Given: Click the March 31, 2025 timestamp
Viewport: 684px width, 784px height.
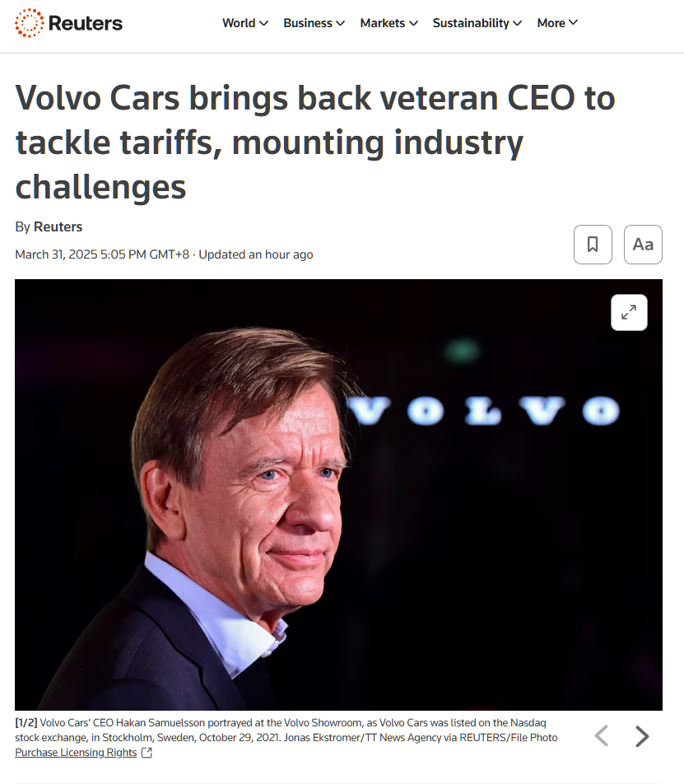Looking at the screenshot, I should click(x=101, y=254).
